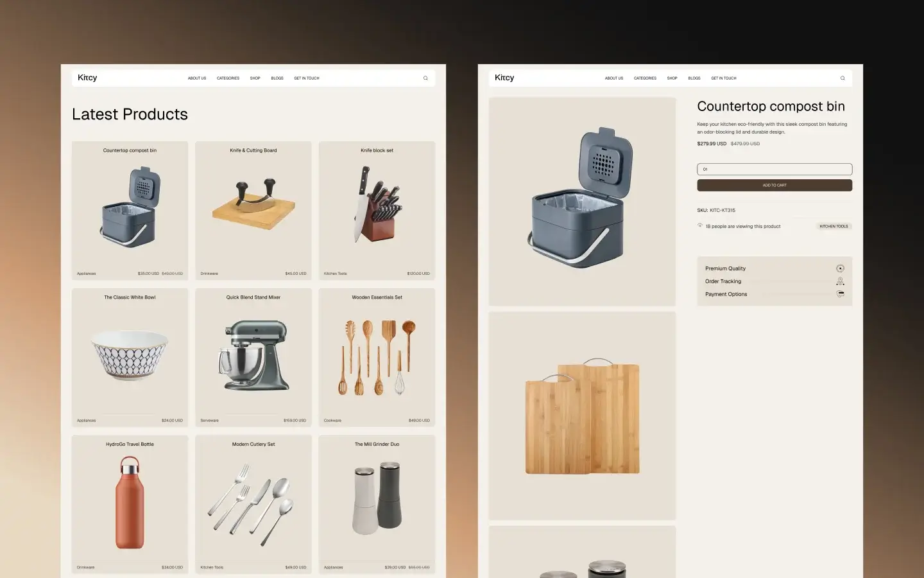Click the $34.00 USD travel bottle price

[x=172, y=568]
